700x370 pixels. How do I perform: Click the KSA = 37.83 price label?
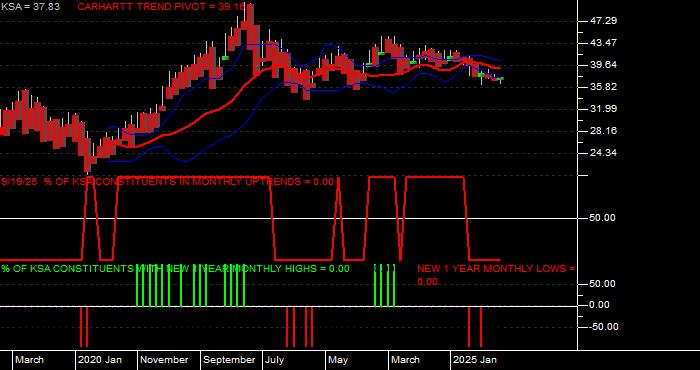tap(30, 7)
